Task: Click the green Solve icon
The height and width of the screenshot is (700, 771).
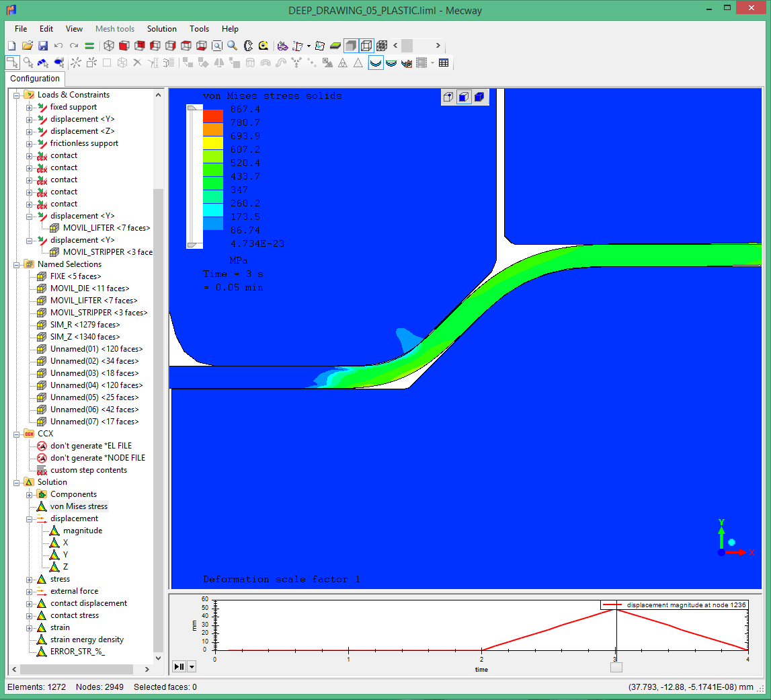Action: pos(89,46)
